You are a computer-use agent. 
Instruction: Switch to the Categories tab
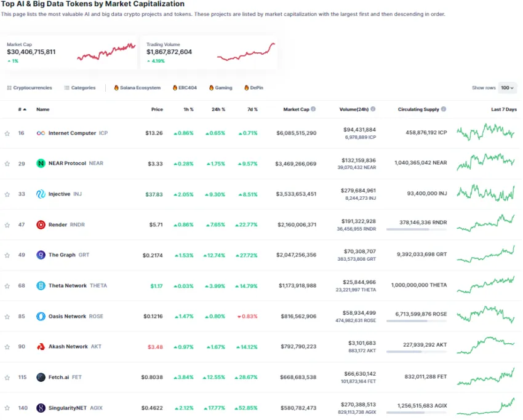[x=80, y=88]
